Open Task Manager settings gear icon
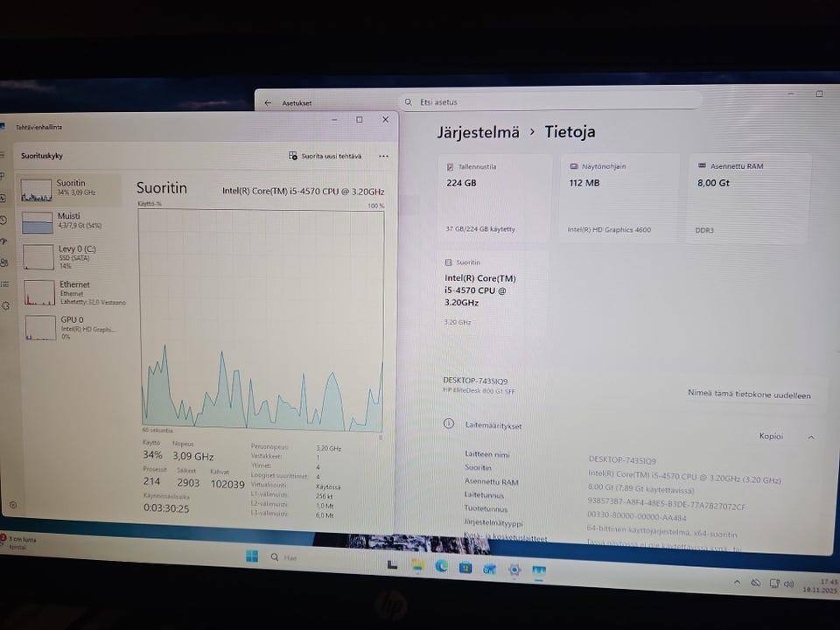This screenshot has height=630, width=840. tap(13, 505)
